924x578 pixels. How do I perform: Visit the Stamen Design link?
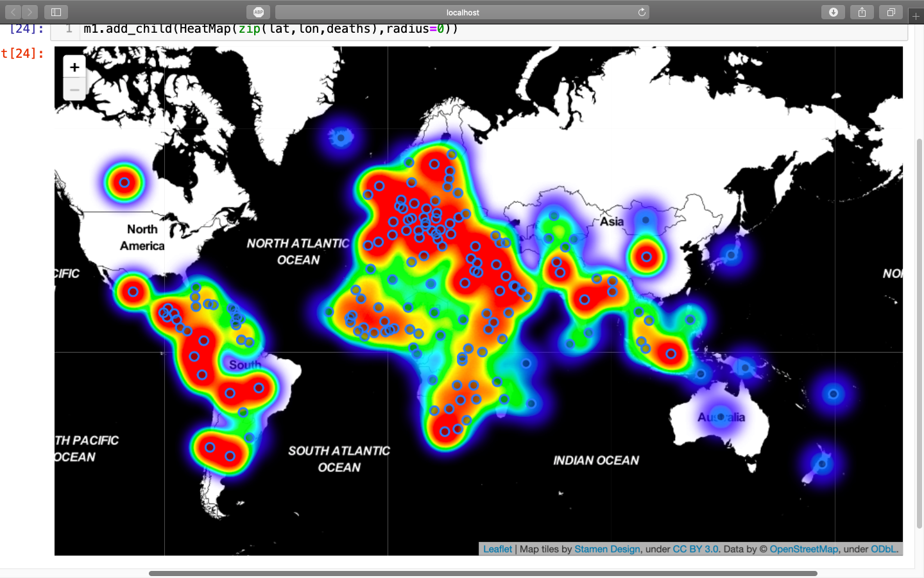pos(607,549)
